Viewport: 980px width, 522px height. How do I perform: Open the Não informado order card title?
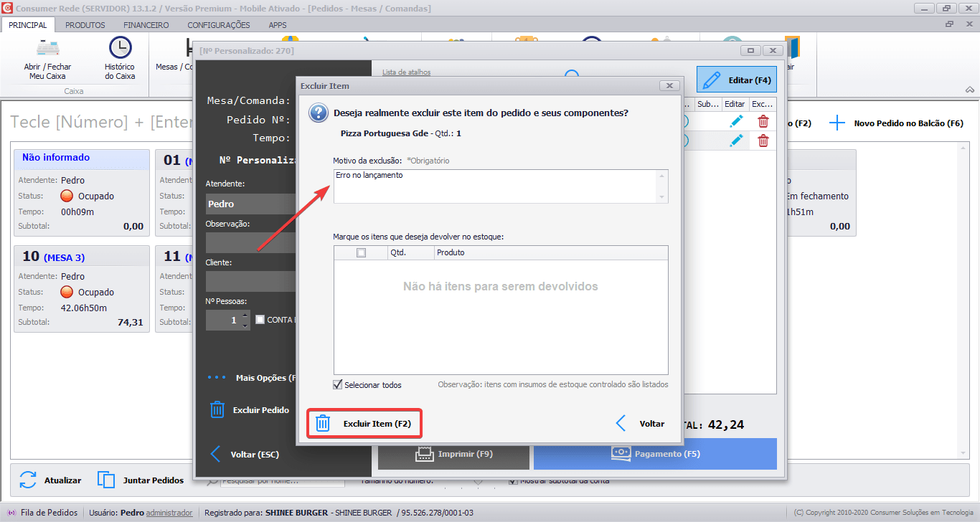[56, 157]
